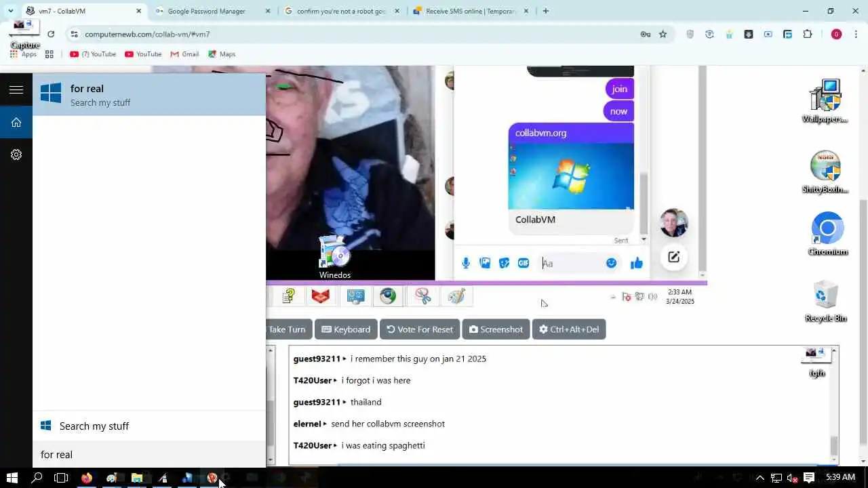The width and height of the screenshot is (868, 488).
Task: Click the Winedos desktop shortcut in VM
Action: [334, 258]
